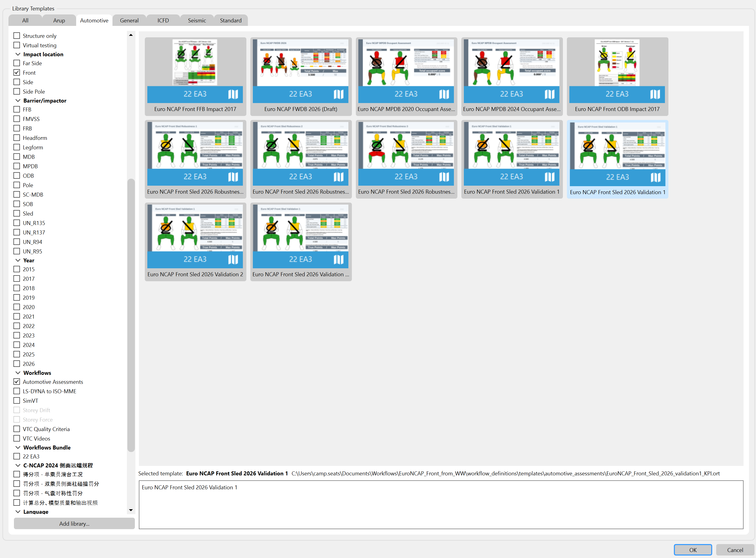Click map icon on Euro NCAP Front ODB Impact 2017 card
Image resolution: width=756 pixels, height=558 pixels.
coord(655,94)
